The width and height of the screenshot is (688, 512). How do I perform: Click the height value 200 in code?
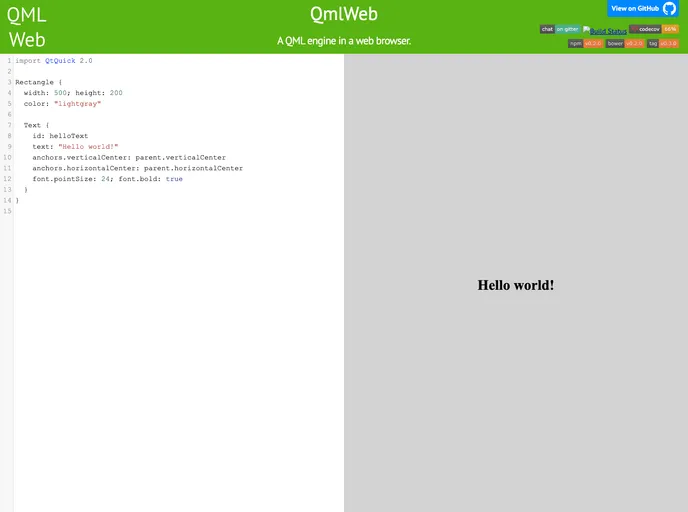click(x=116, y=93)
